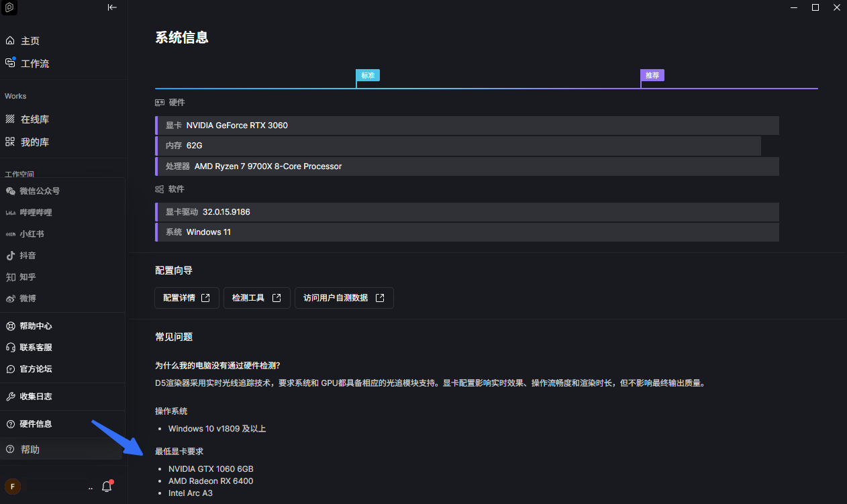Click the Intel Arc A3 list item

[191, 493]
